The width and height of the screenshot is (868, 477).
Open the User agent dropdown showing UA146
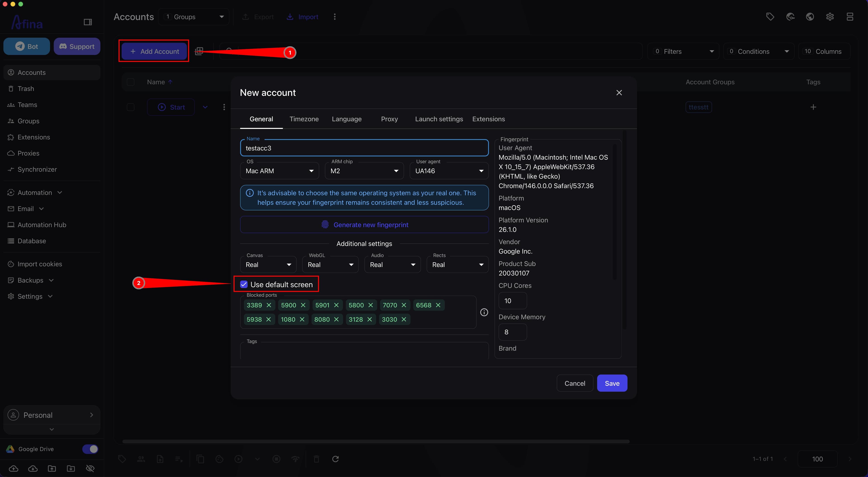(449, 171)
